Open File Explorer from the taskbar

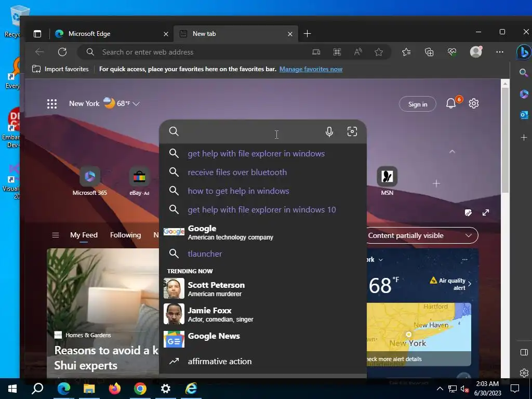click(x=89, y=389)
